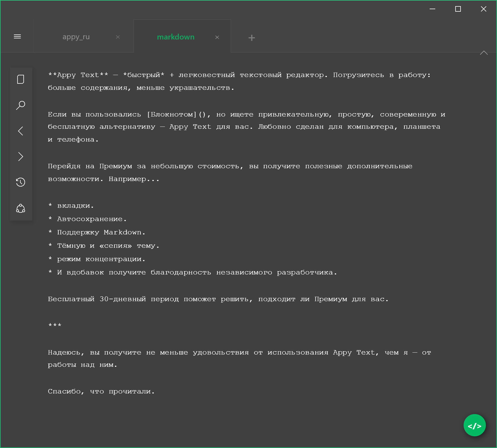Toggle Markdown preview green code button
Screen dimensions: 497x448
474,425
